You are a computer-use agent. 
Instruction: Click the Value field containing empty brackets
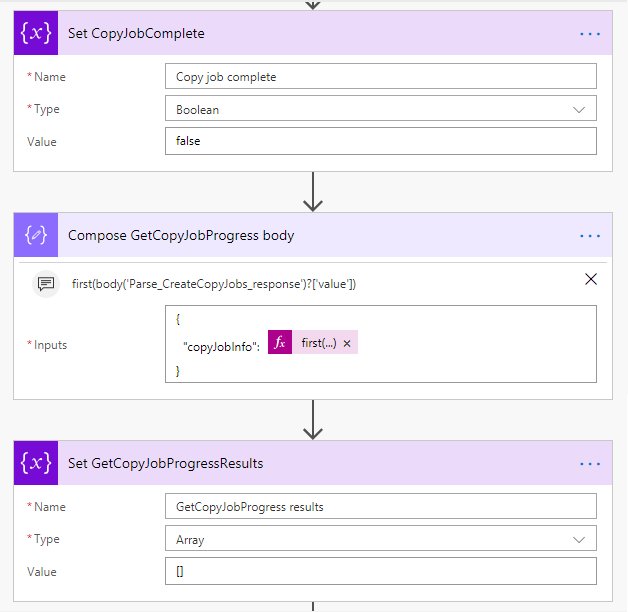tap(380, 571)
